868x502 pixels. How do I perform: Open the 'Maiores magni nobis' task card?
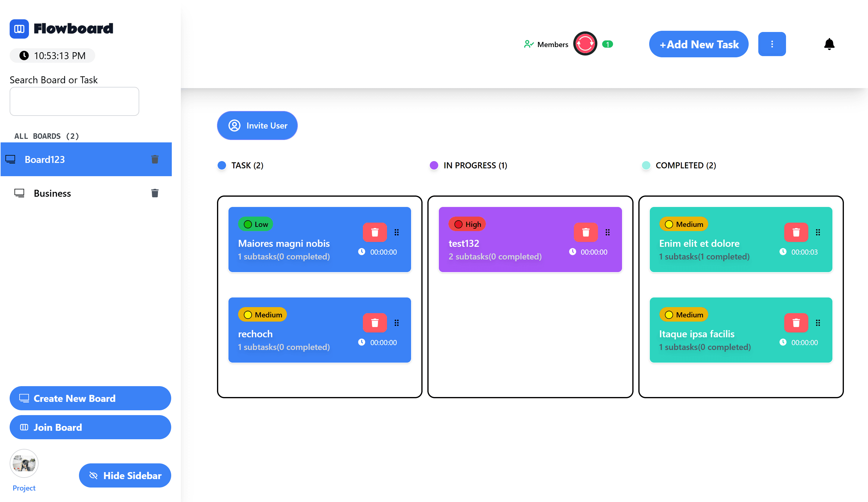(x=284, y=243)
